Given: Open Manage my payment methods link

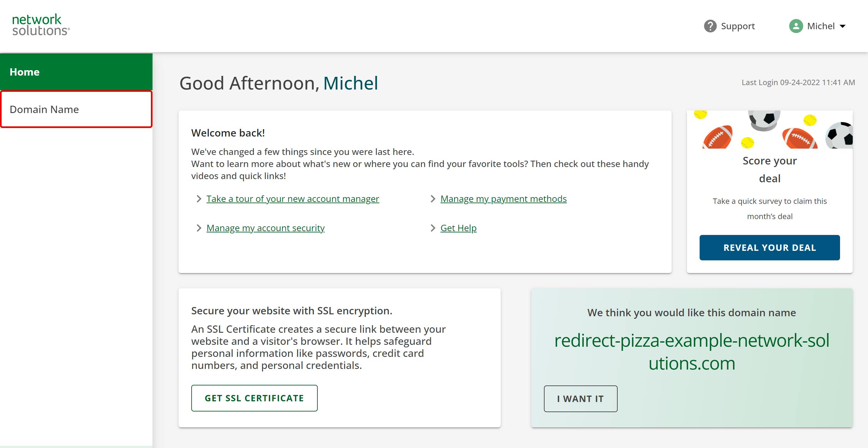Looking at the screenshot, I should coord(503,199).
